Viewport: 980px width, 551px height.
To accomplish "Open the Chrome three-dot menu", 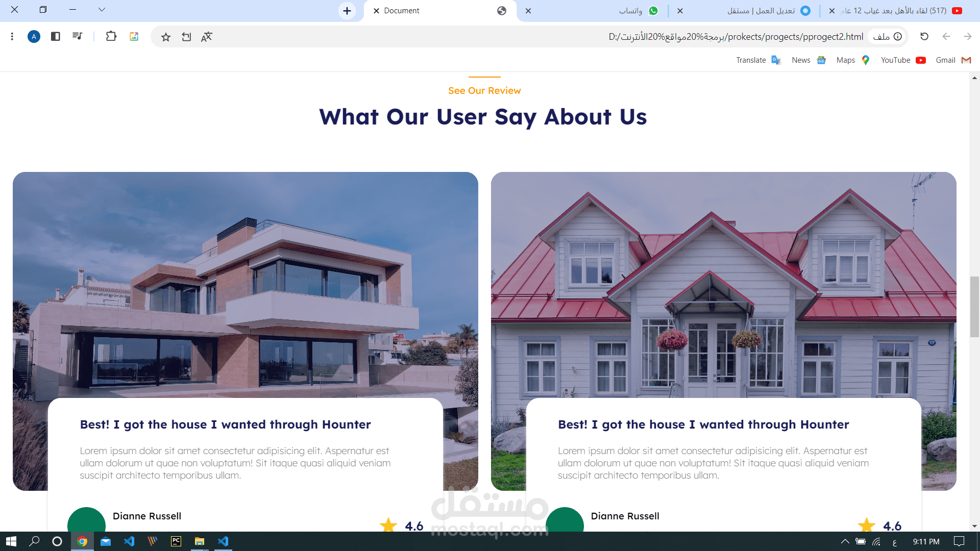I will [12, 36].
